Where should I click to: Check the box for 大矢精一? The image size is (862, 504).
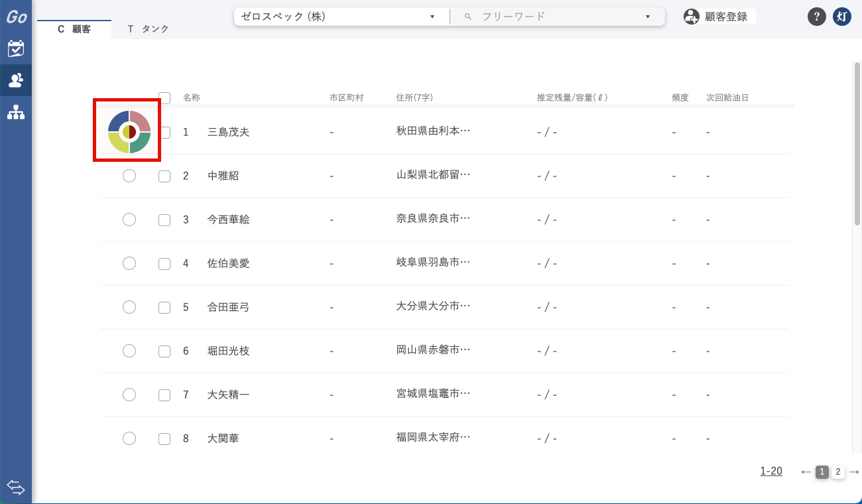[x=164, y=395]
